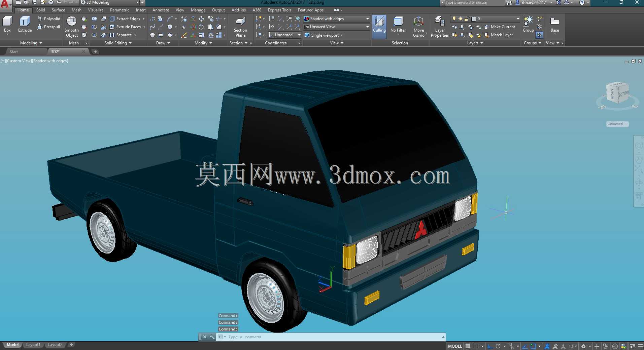Open the Section Plane tool
The image size is (644, 350).
point(240,27)
